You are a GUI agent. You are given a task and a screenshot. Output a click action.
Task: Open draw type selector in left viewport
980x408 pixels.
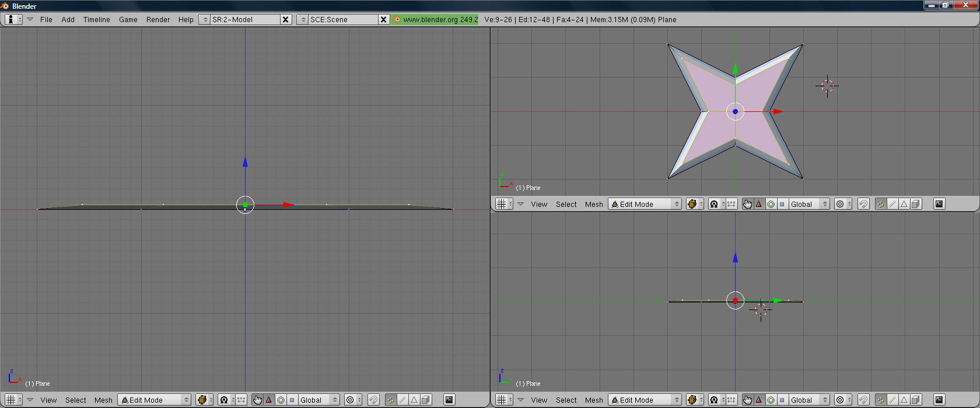click(205, 400)
